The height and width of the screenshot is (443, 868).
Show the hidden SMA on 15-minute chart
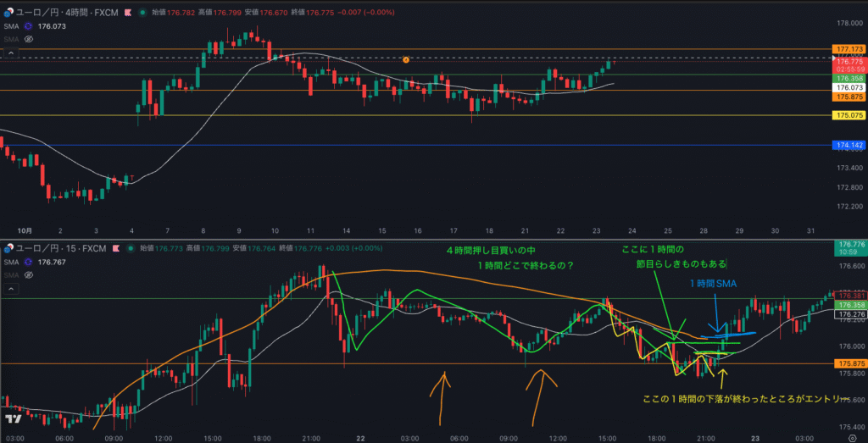[x=28, y=274]
